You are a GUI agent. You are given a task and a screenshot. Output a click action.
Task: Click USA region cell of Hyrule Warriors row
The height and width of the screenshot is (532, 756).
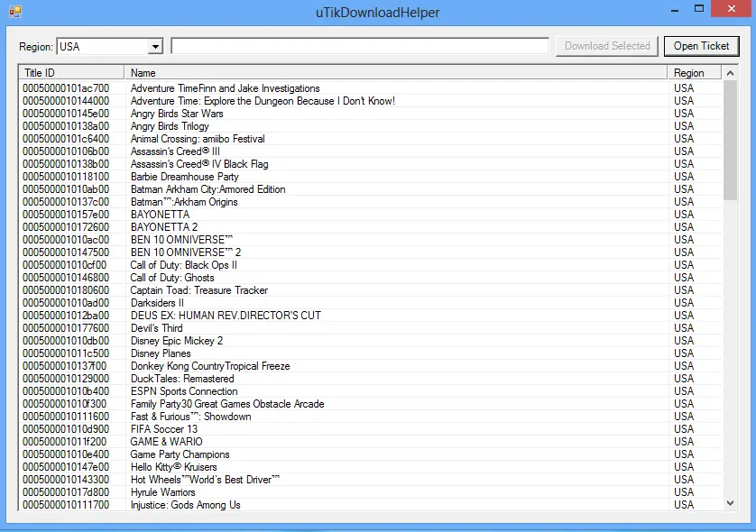tap(684, 492)
